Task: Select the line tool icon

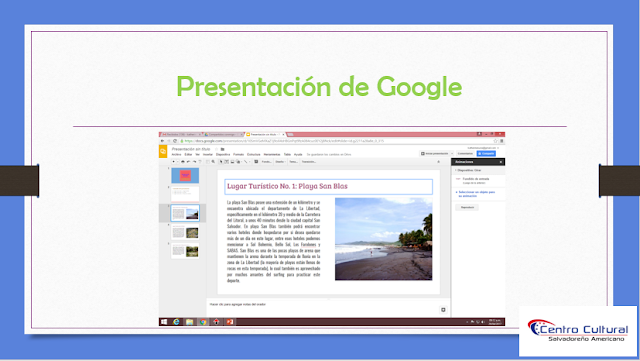Action: [x=245, y=162]
